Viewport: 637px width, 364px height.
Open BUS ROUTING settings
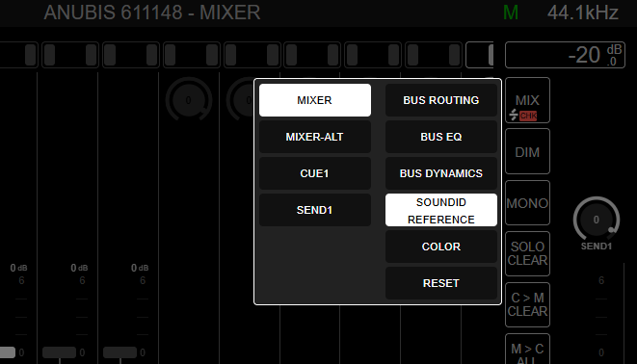pyautogui.click(x=441, y=100)
